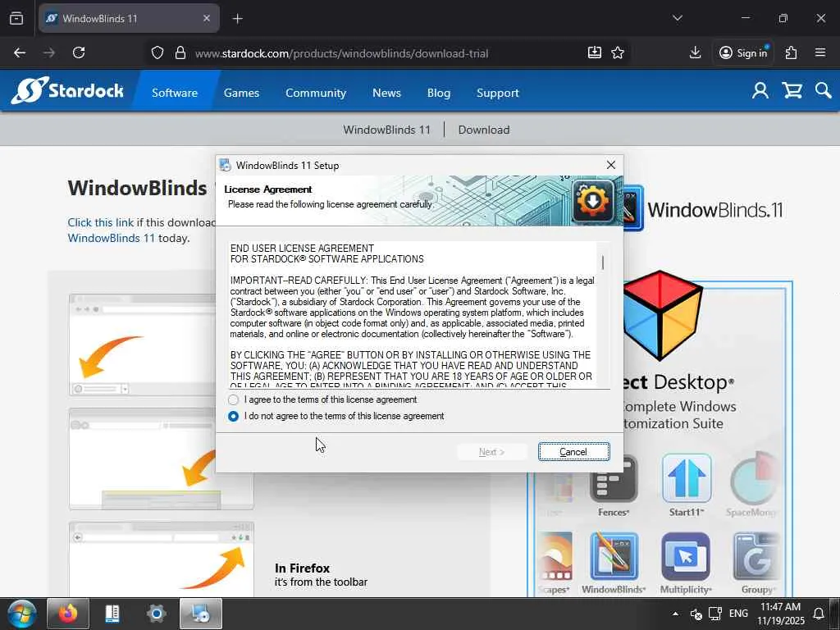The height and width of the screenshot is (630, 840).
Task: Select the WindowBlinds 11 browser tab
Action: (x=129, y=18)
